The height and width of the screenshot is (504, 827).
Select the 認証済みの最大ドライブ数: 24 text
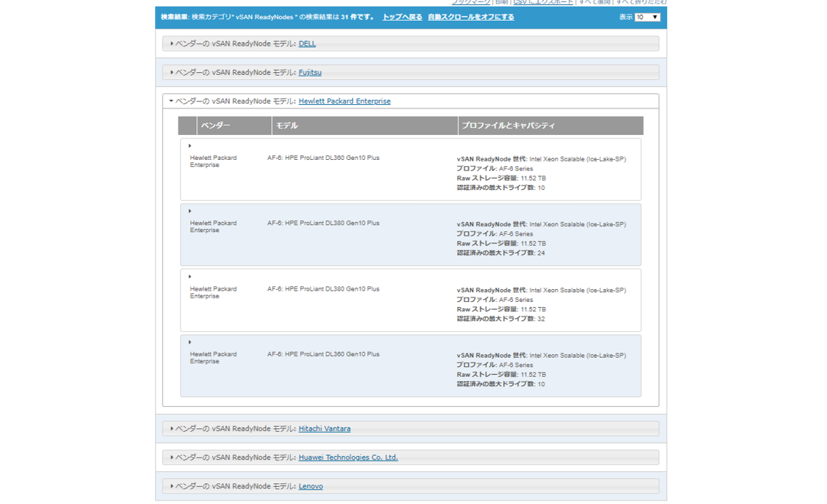pyautogui.click(x=501, y=253)
